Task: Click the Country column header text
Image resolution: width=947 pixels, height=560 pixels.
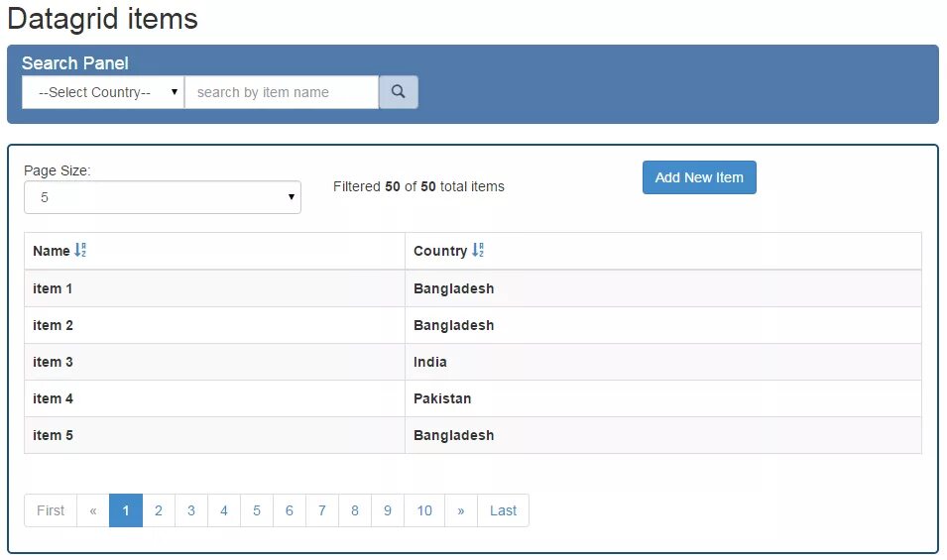Action: [x=440, y=251]
